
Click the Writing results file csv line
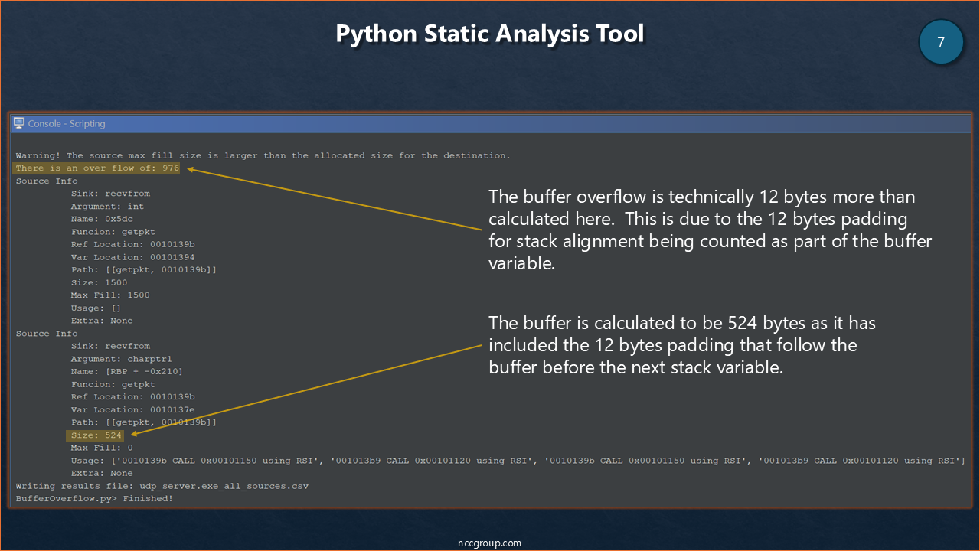point(162,486)
